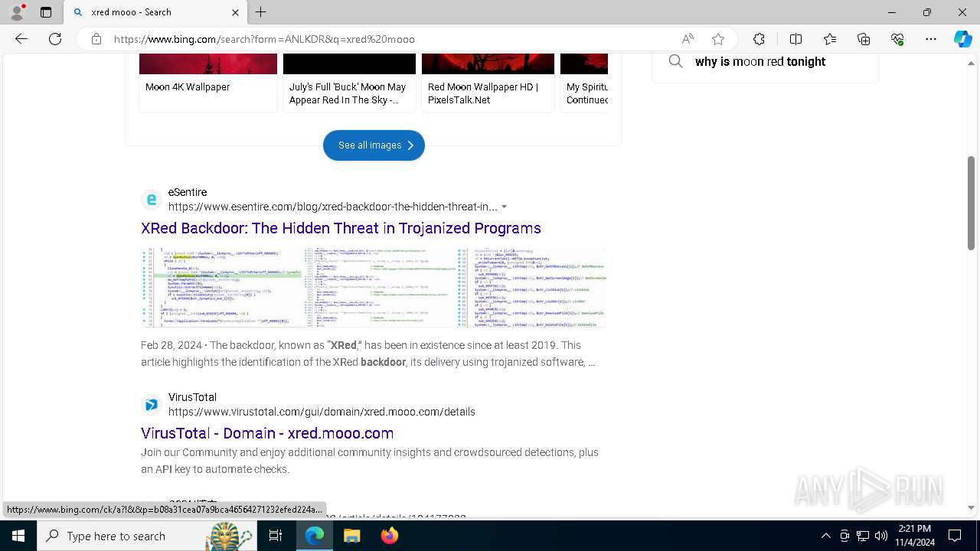Click the magnifier icon beside related search

coord(675,61)
